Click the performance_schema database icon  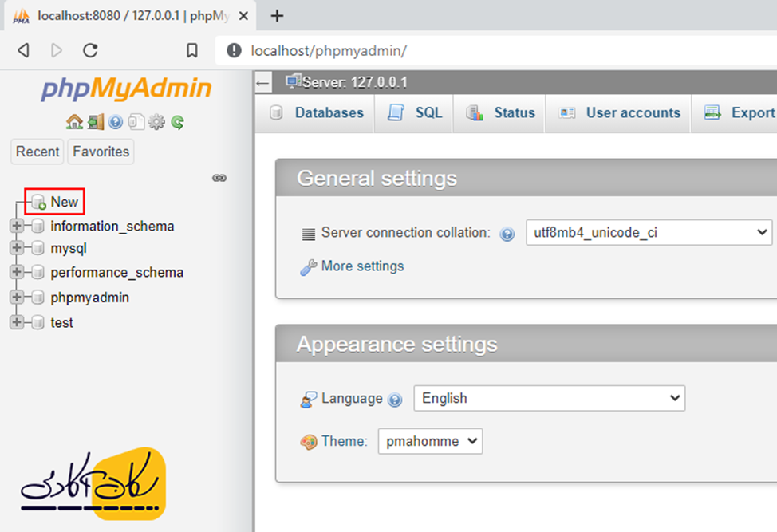(x=37, y=272)
